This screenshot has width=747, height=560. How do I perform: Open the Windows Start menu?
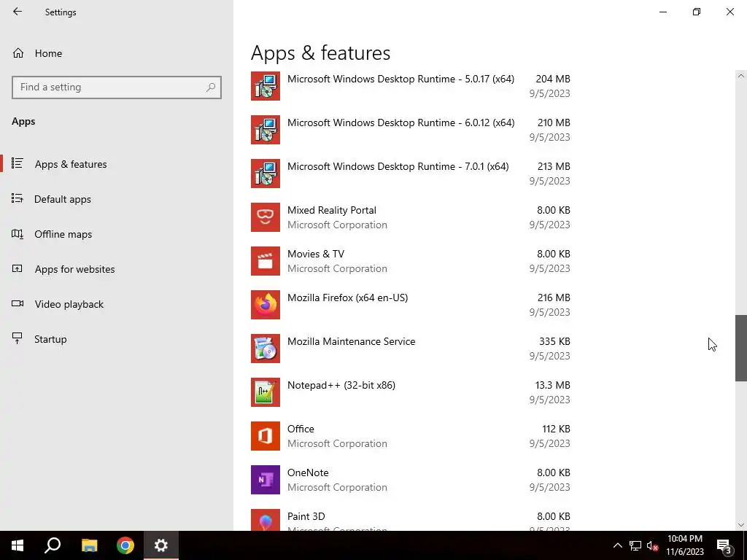18,545
